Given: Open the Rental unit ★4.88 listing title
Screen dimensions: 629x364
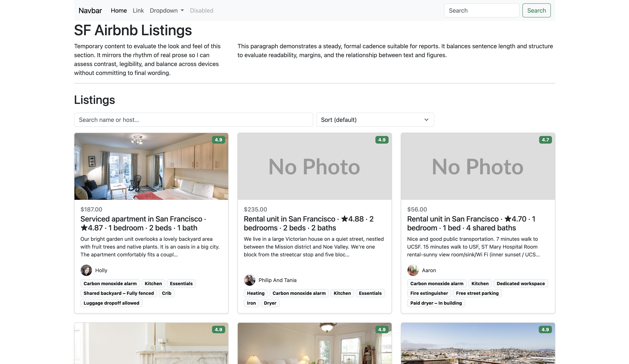Looking at the screenshot, I should [x=309, y=223].
